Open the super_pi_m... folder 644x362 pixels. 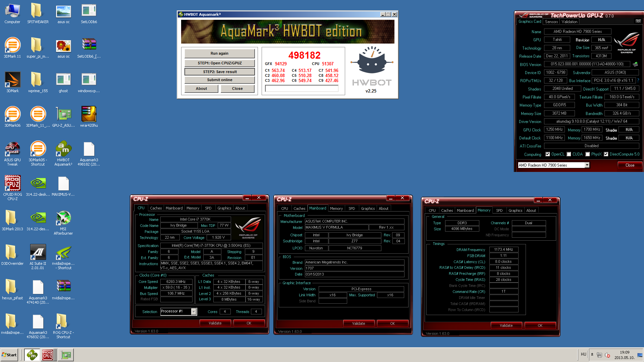(x=38, y=48)
